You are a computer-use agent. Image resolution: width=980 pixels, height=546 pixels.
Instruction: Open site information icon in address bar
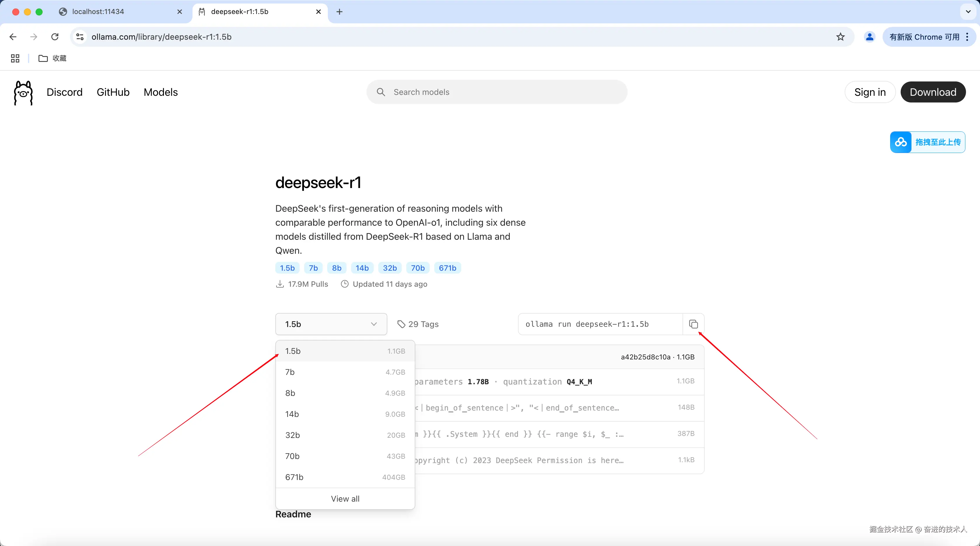80,37
